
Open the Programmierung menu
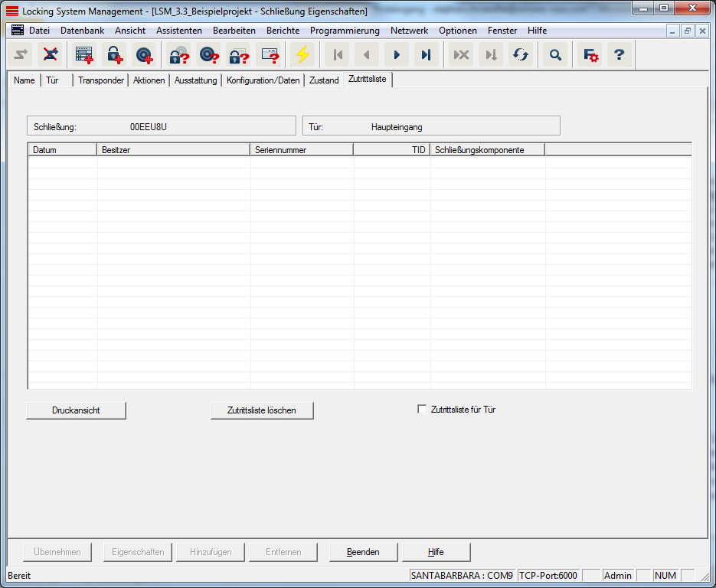(x=345, y=31)
